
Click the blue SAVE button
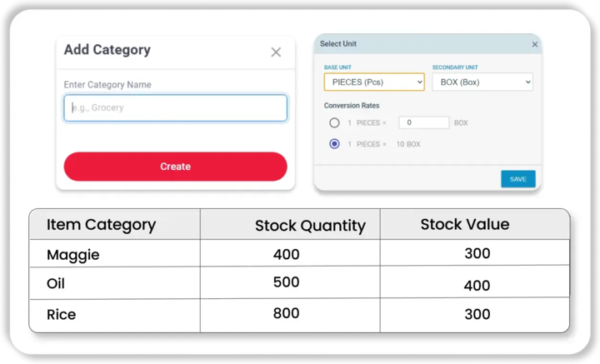tap(517, 179)
